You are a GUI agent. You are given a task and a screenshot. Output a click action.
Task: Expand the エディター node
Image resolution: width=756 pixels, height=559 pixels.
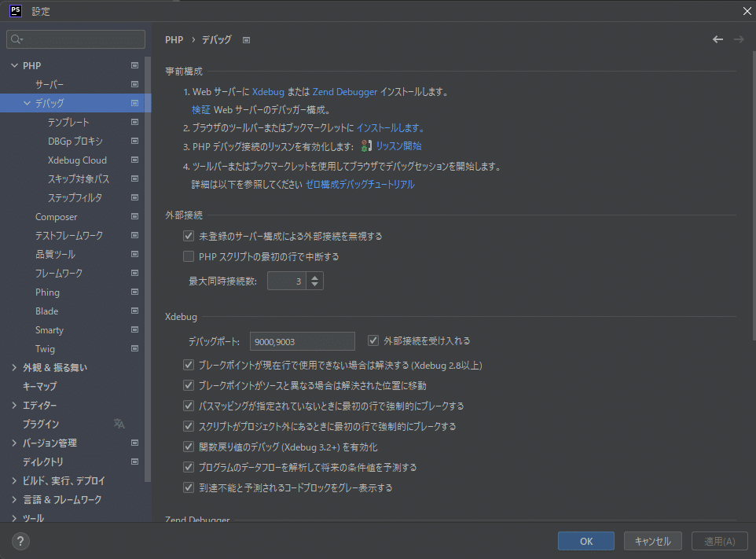click(x=14, y=405)
